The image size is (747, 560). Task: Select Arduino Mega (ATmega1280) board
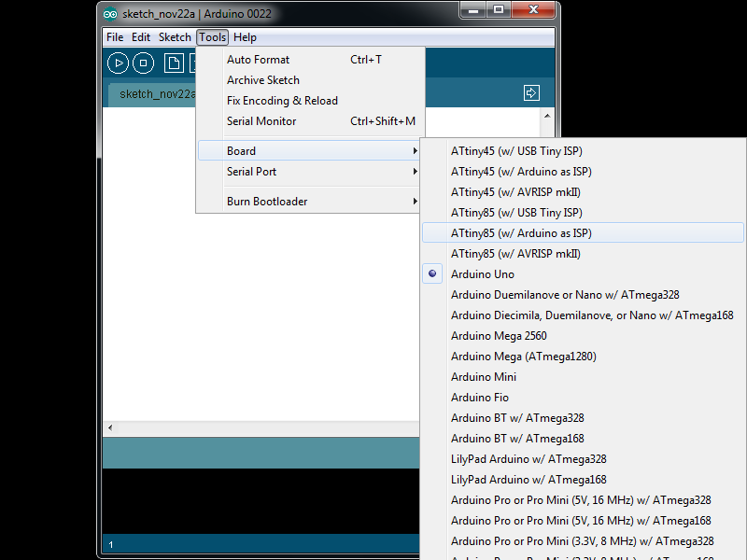(583, 357)
